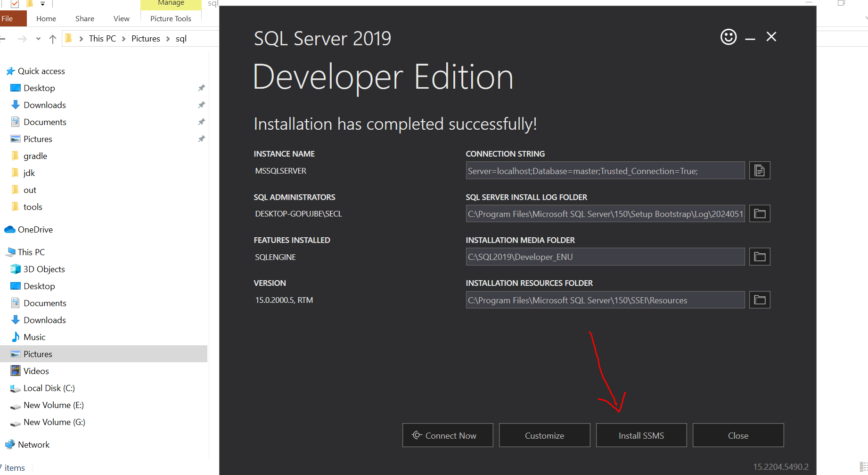Switch to the Home ribbon tab
The height and width of the screenshot is (475, 868).
click(46, 18)
